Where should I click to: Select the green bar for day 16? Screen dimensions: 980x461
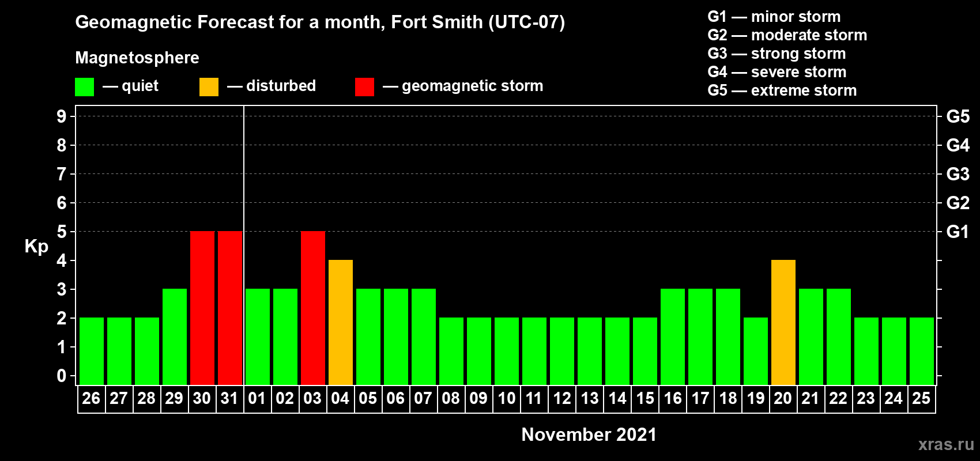coord(673,337)
